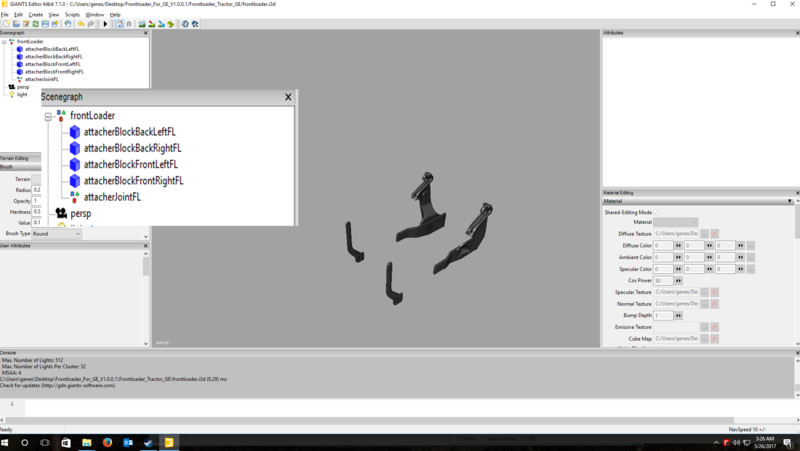This screenshot has height=451, width=800.
Task: Click the Undo arrow in toolbar
Action: pos(78,23)
